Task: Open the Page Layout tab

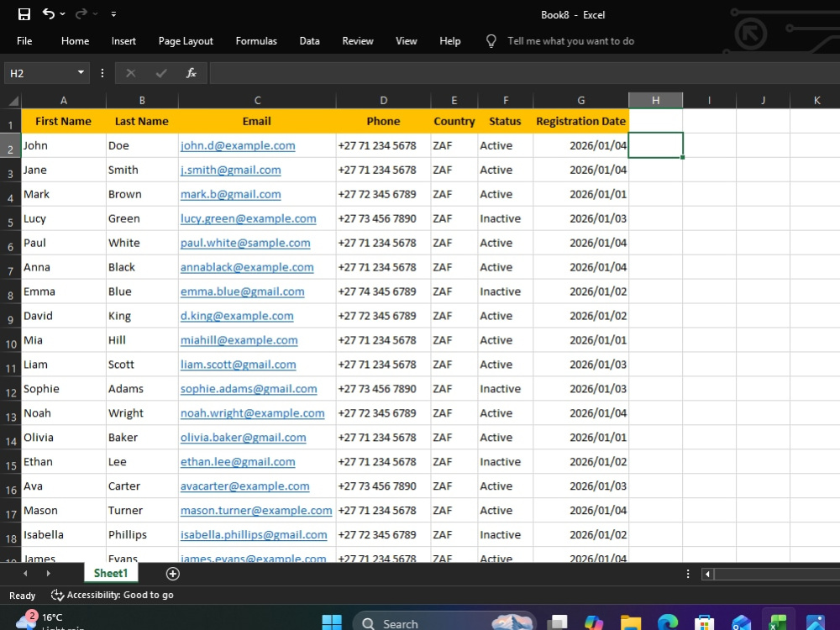Action: pyautogui.click(x=186, y=41)
